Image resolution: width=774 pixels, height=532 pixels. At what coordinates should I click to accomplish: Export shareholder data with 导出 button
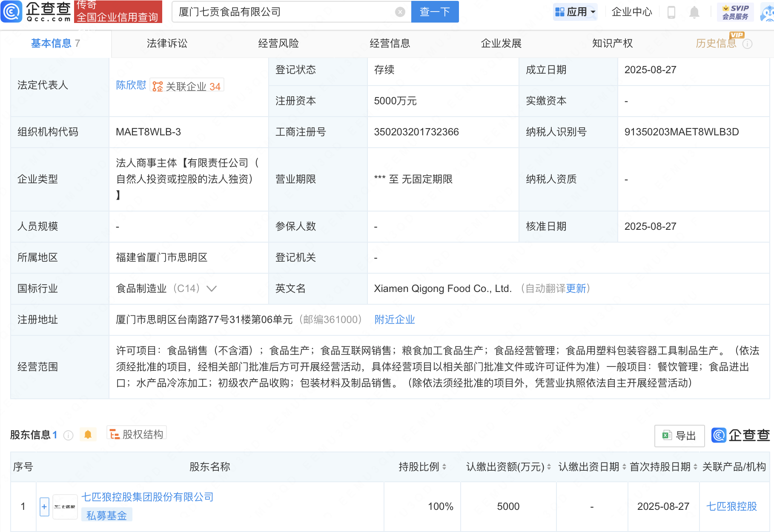(679, 435)
